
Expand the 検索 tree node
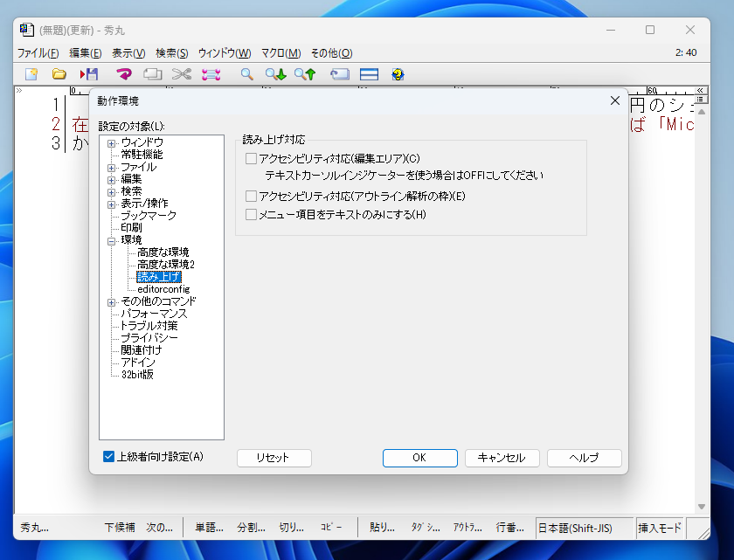coord(112,192)
